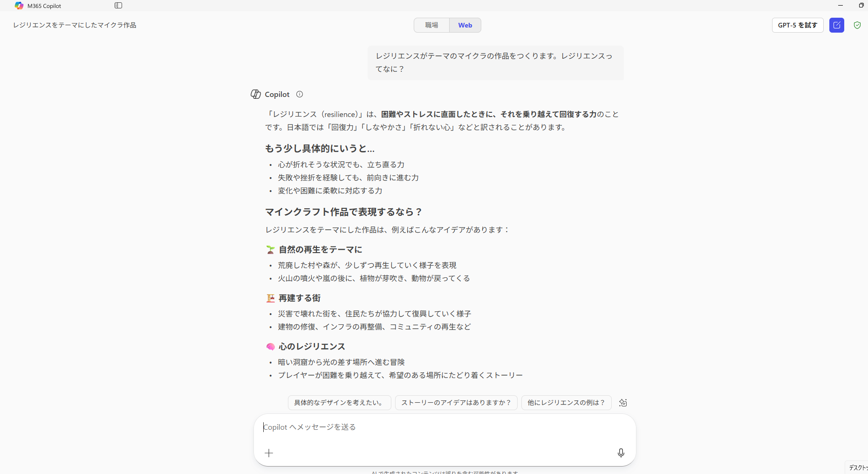This screenshot has height=474, width=868.
Task: Click bullet 失敗や挫折を経験しても、前向きに進む力
Action: [x=349, y=178]
